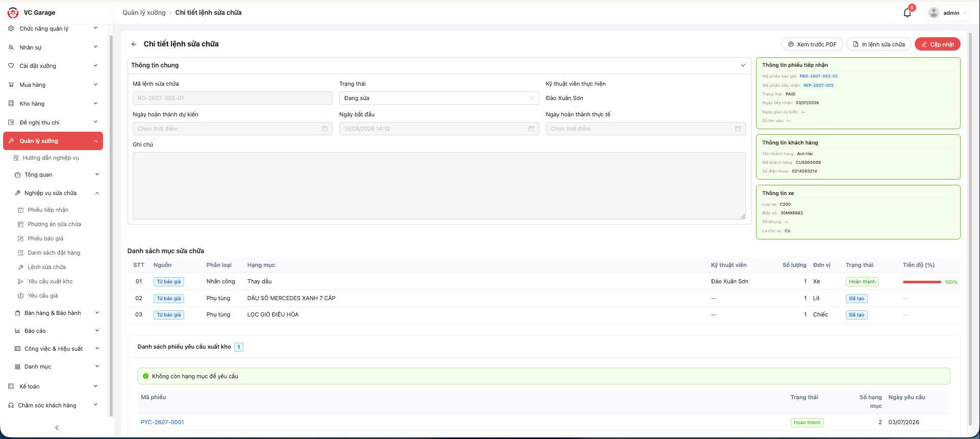Open calendar icon in Ngày bắt đầu field

(531, 129)
